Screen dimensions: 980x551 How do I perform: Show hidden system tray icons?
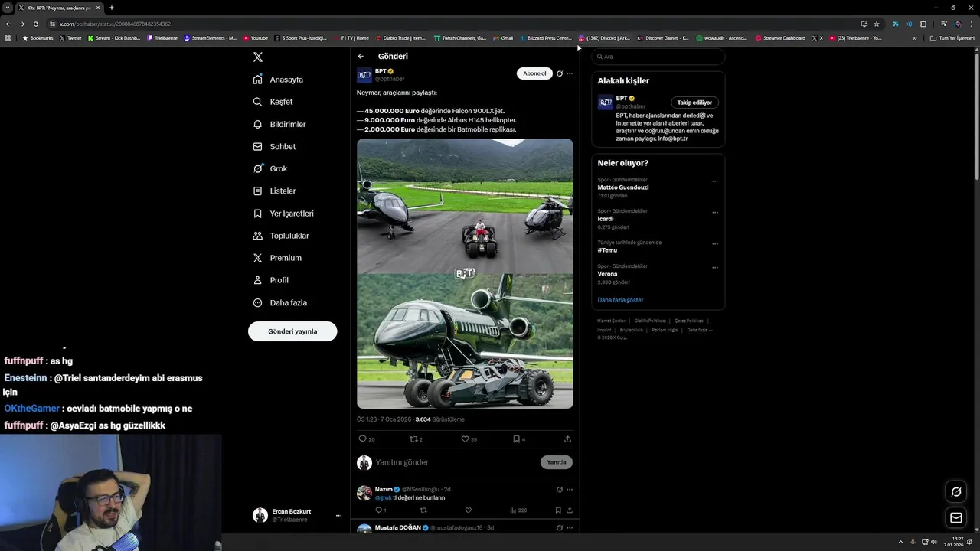pos(900,542)
